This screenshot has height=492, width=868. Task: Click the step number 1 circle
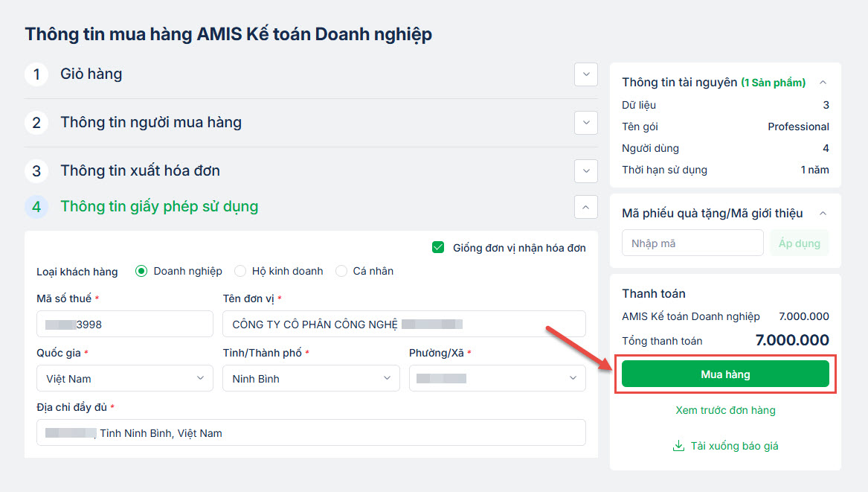[36, 74]
